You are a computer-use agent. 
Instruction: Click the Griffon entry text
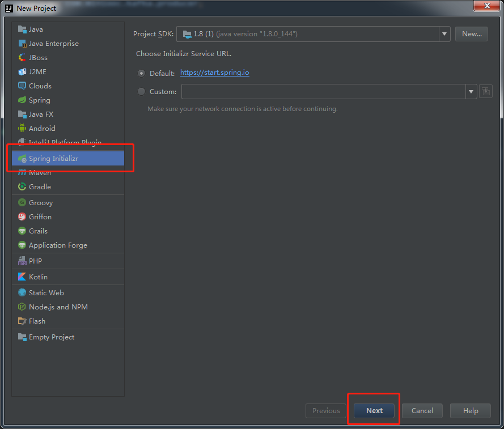(x=40, y=216)
